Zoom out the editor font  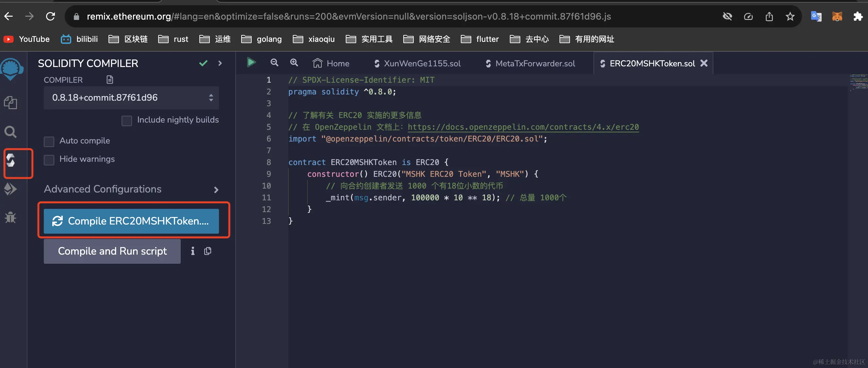click(274, 63)
